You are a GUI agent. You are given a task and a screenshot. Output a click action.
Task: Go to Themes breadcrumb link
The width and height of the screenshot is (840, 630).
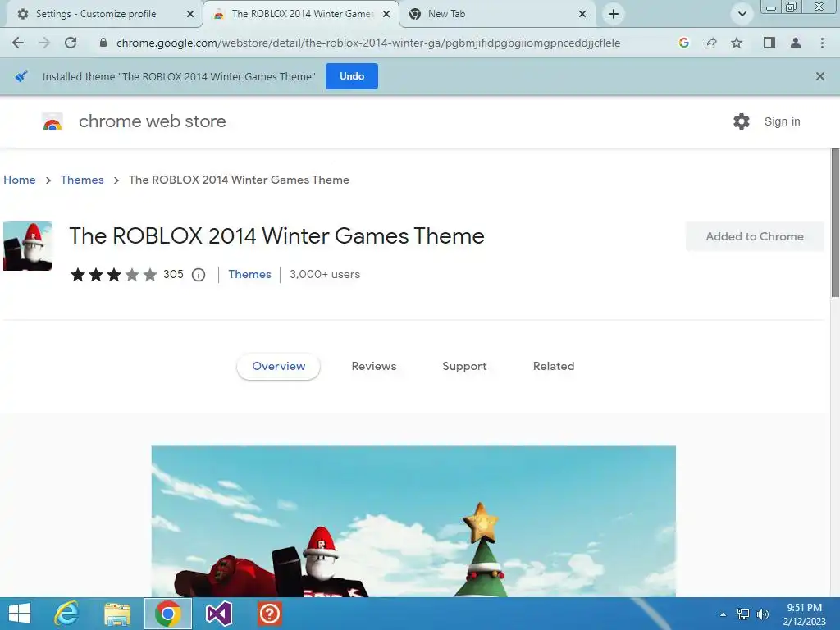82,180
